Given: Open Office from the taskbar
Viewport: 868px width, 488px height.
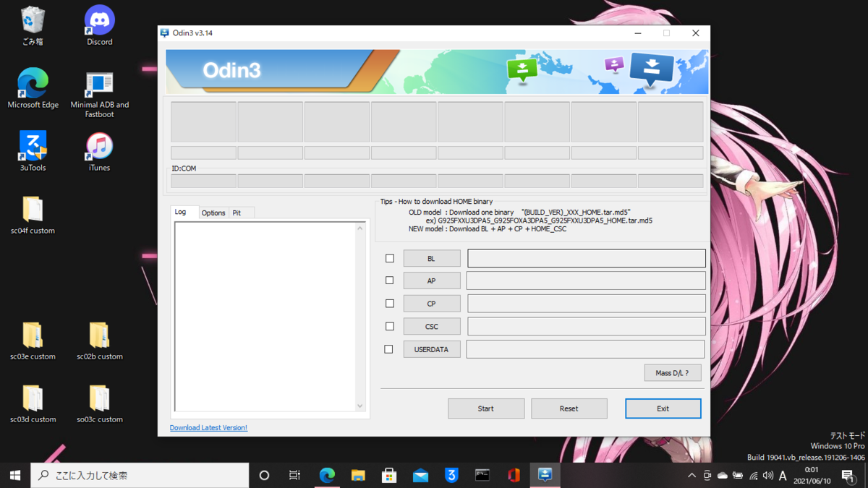Looking at the screenshot, I should (x=514, y=475).
